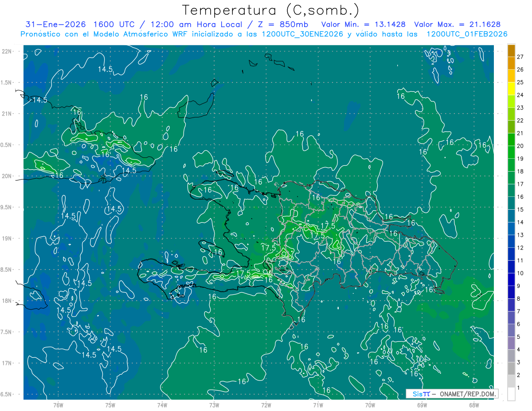Image resolution: width=532 pixels, height=411 pixels.
Task: Click the legend value "8"
Action: pos(519,298)
